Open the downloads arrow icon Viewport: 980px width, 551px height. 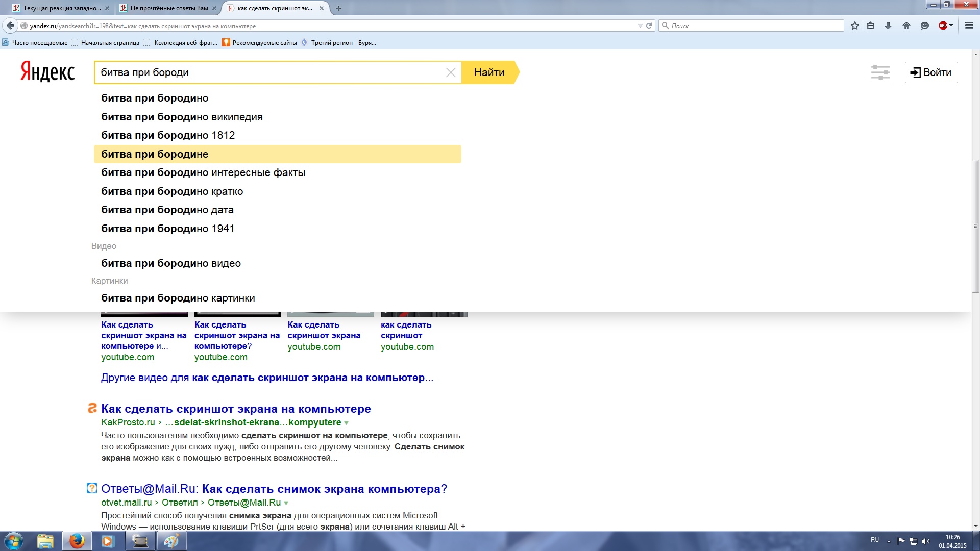coord(888,26)
